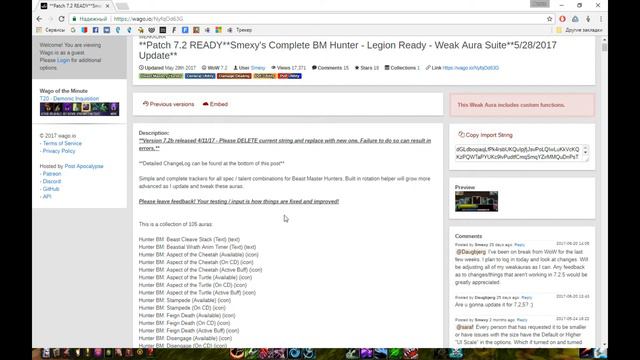Click the PvE Utility tag
The image size is (640, 360).
coord(264,76)
